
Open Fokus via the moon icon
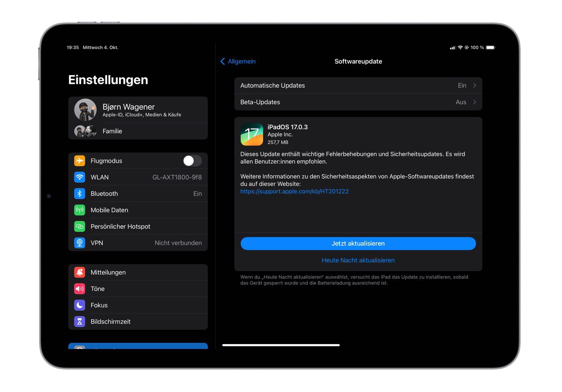coord(79,305)
